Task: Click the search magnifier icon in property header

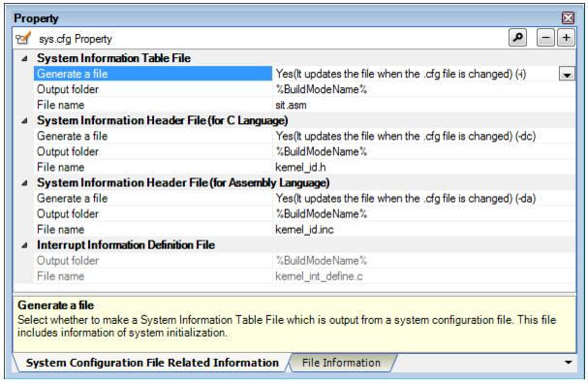Action: pos(517,38)
